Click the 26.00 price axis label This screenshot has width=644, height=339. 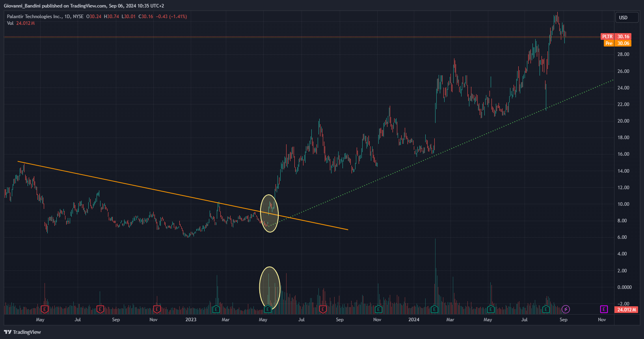pyautogui.click(x=623, y=71)
